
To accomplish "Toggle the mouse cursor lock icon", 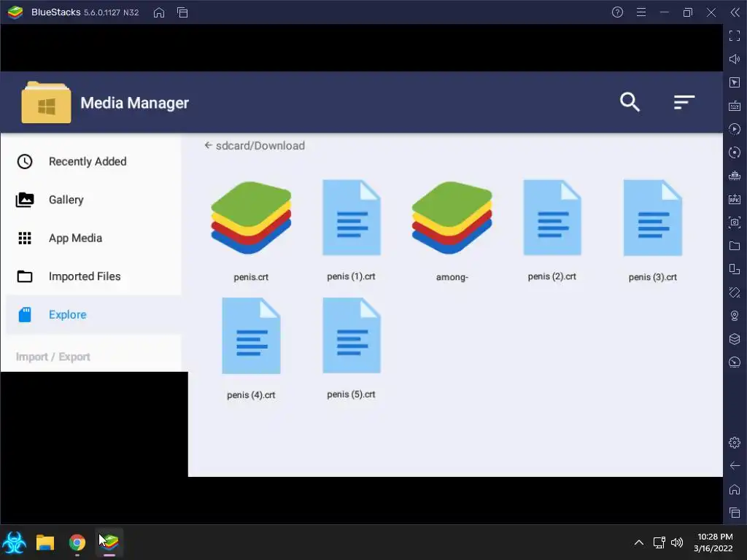I will point(735,82).
